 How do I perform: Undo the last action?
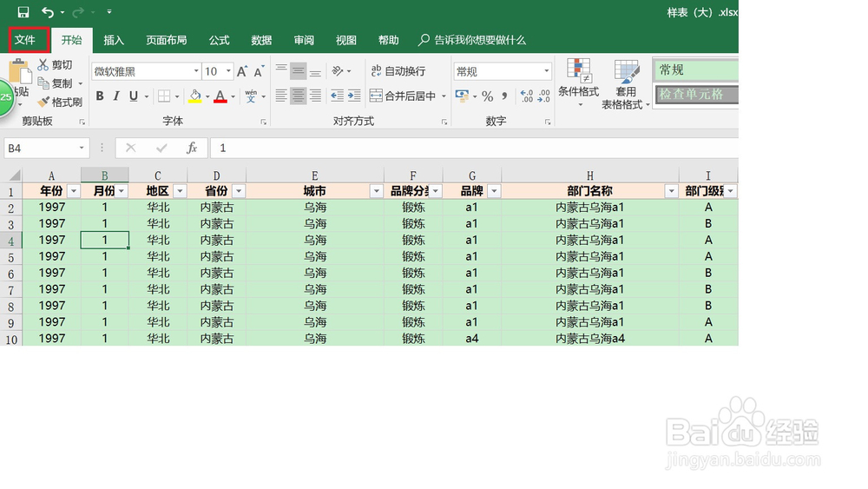[48, 11]
